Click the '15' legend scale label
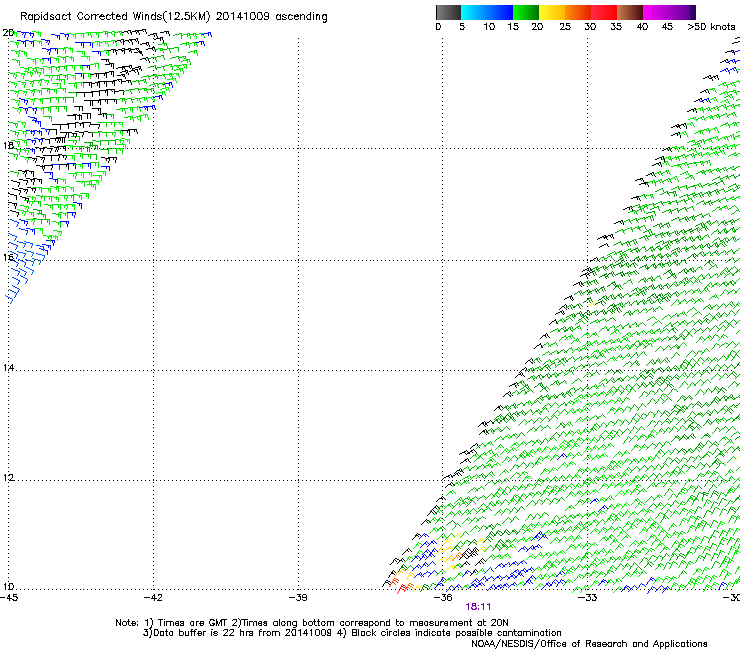This screenshot has width=740, height=650. [x=513, y=27]
